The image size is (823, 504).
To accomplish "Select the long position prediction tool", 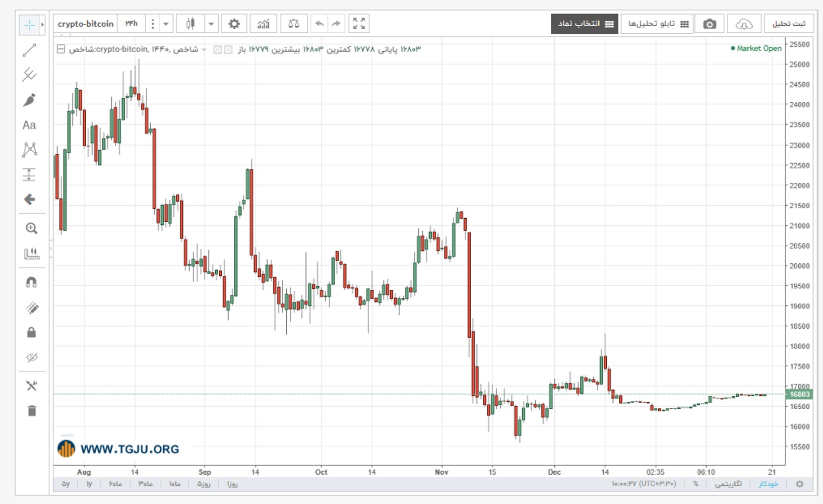I will (x=29, y=174).
